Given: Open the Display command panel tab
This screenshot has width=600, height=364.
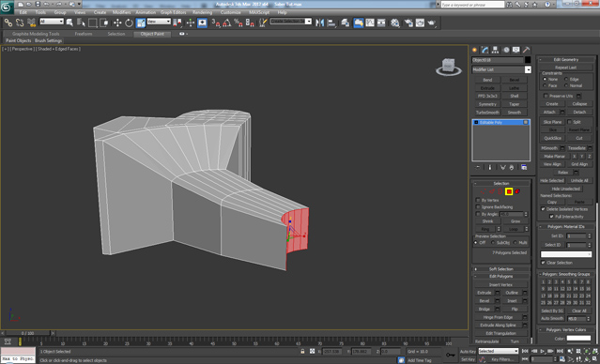Looking at the screenshot, I should click(516, 50).
